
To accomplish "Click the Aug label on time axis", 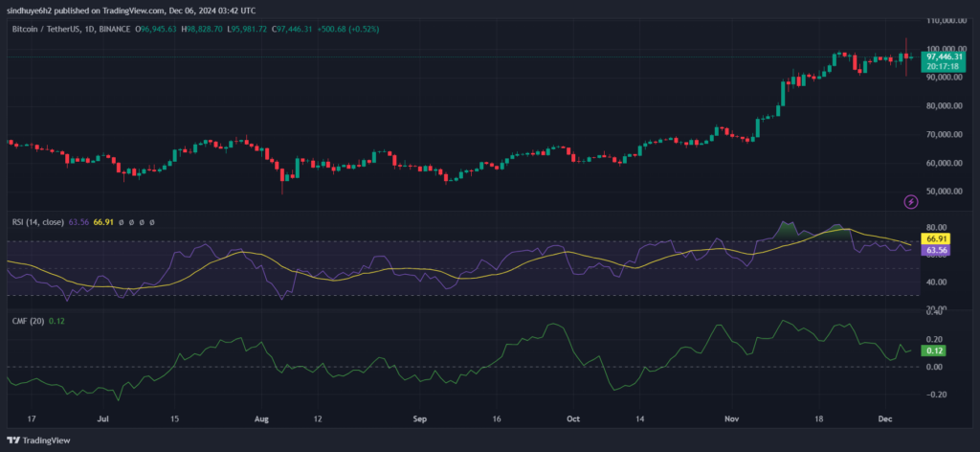I will (x=262, y=418).
